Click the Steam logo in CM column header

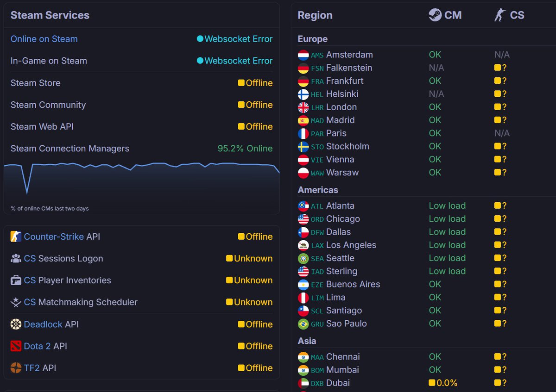pos(435,15)
